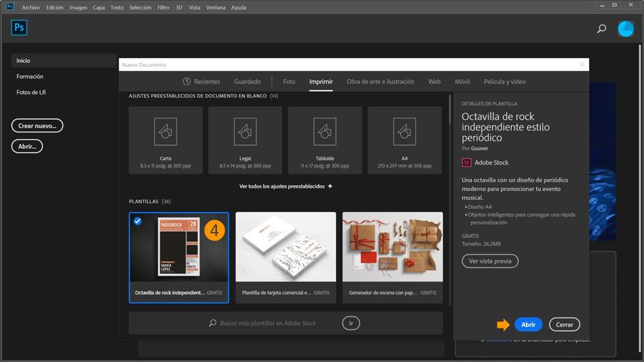Click the template list vertical scrollbar
Viewport: 644px width, 362px height.
[449, 110]
